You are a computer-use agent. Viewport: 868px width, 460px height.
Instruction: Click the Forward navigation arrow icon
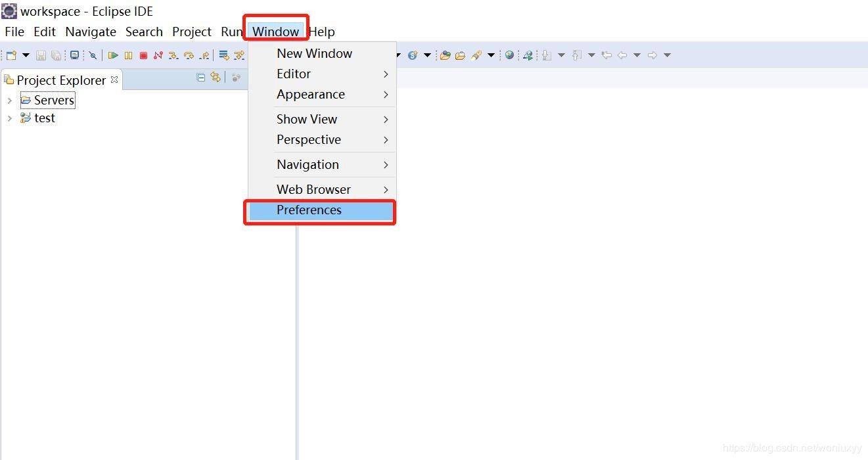652,55
